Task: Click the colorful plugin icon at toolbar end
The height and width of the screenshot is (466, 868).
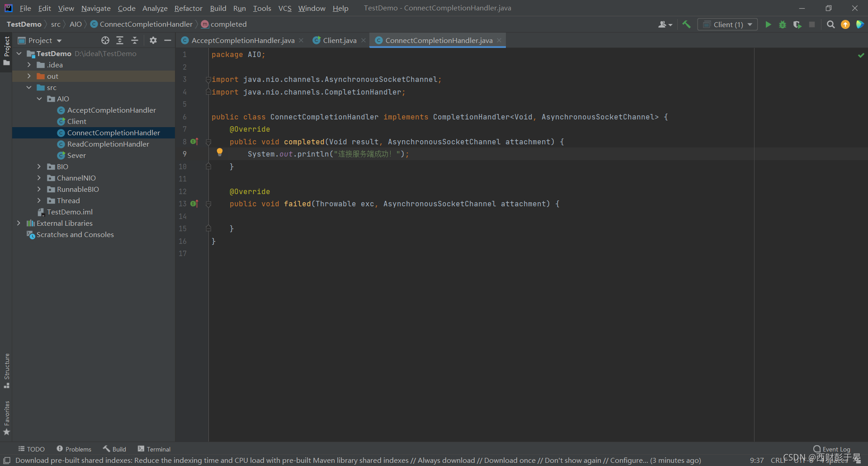Action: (x=860, y=24)
